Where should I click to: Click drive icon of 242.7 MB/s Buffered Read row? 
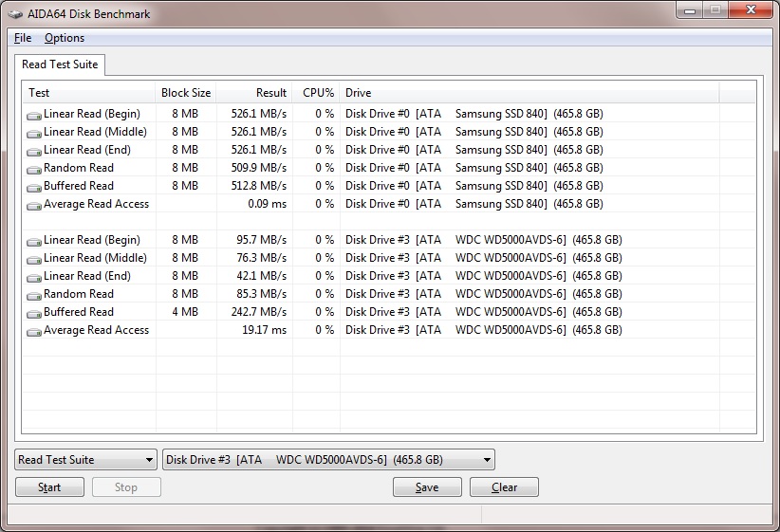(34, 314)
